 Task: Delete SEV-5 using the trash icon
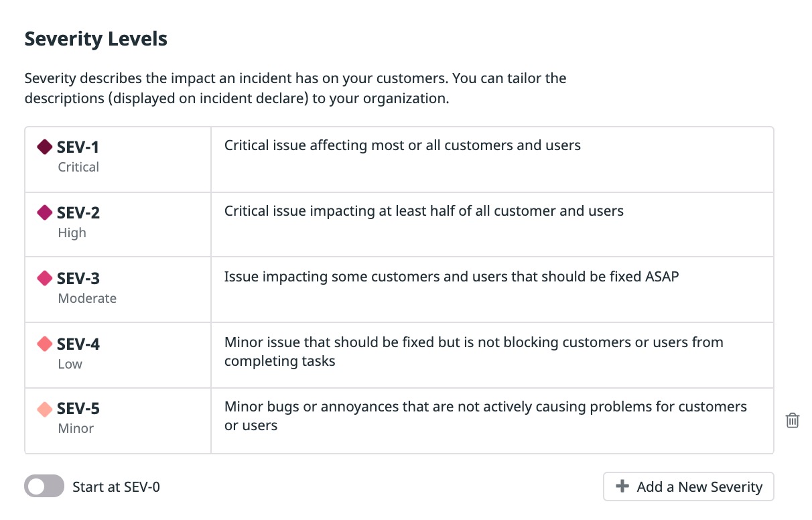[x=793, y=420]
